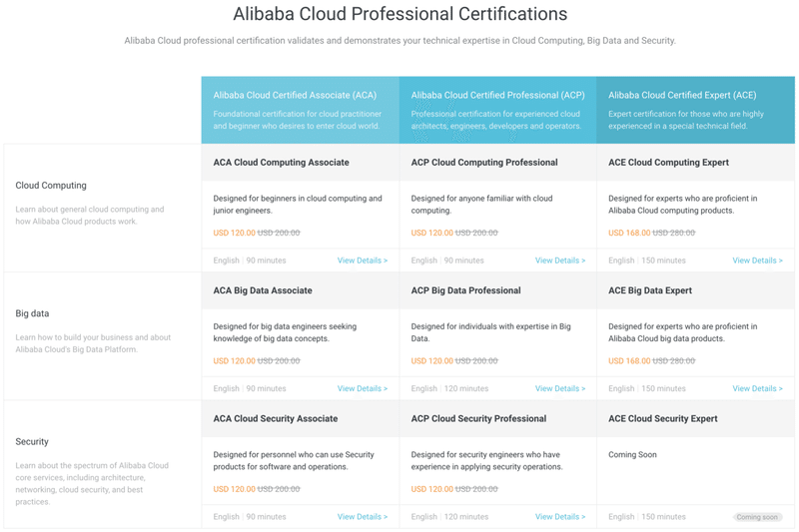Open View Details for ACE Cloud Computing Expert
This screenshot has width=799, height=532.
(x=757, y=261)
